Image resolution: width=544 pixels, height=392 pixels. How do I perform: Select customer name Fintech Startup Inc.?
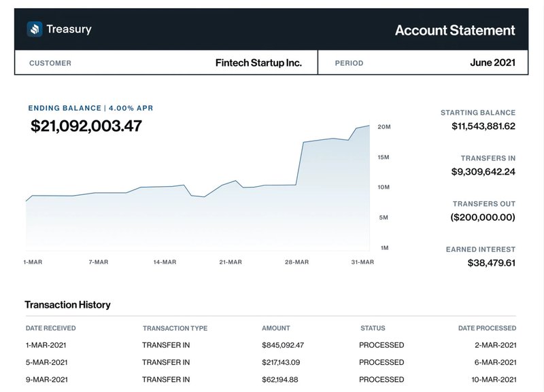tap(258, 63)
